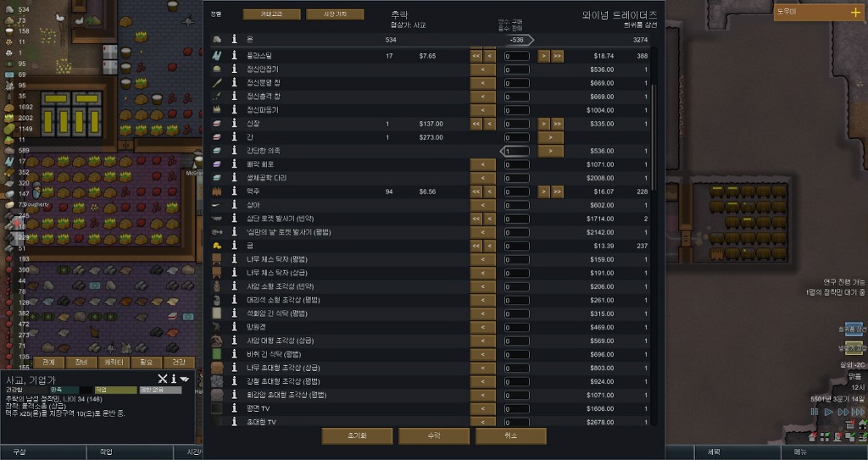Click the 플라스틸 item icon
The width and height of the screenshot is (868, 460).
217,56
